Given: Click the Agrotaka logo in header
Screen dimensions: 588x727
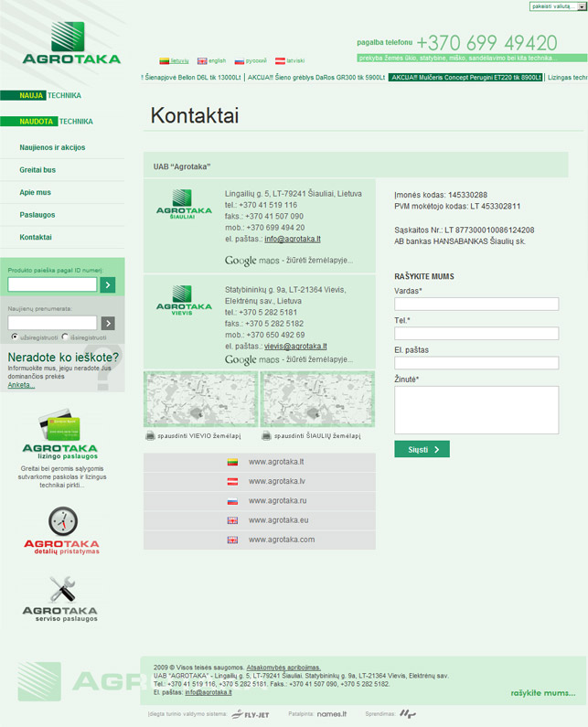Looking at the screenshot, I should point(71,43).
